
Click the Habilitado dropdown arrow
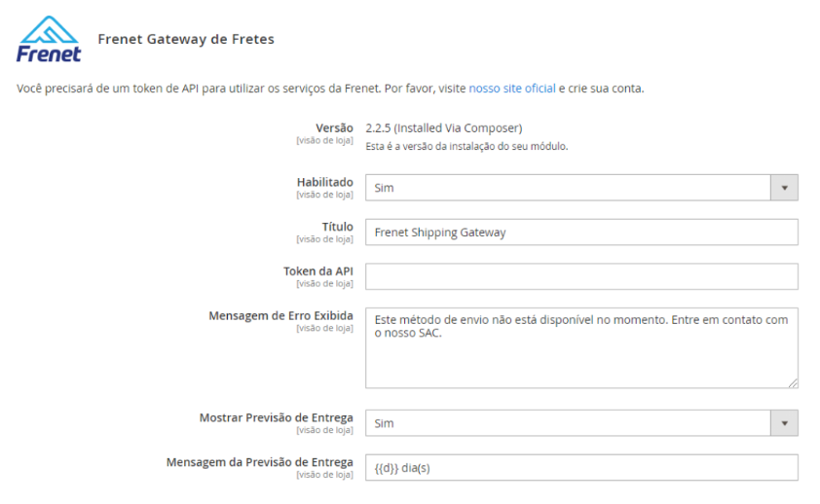coord(784,188)
